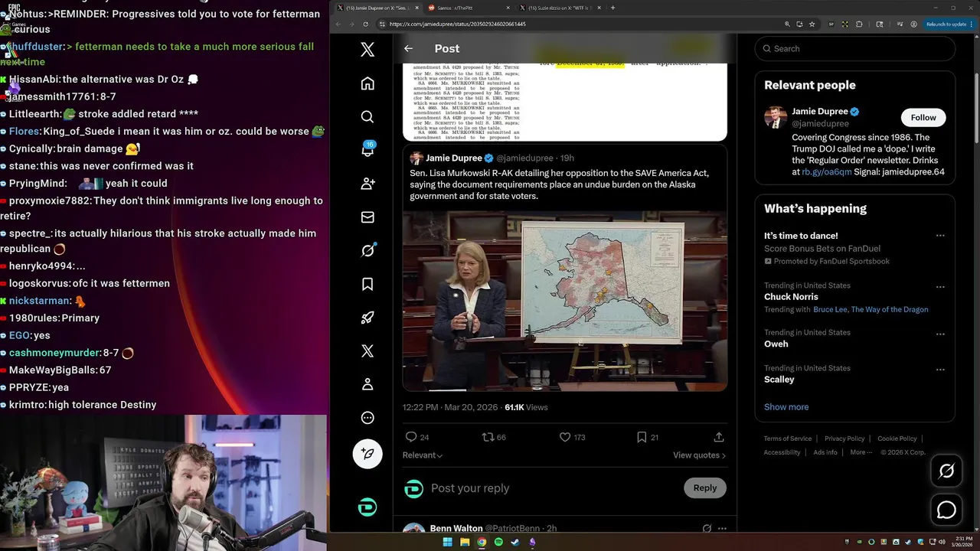
Task: Open floating chat messages button
Action: point(946,510)
